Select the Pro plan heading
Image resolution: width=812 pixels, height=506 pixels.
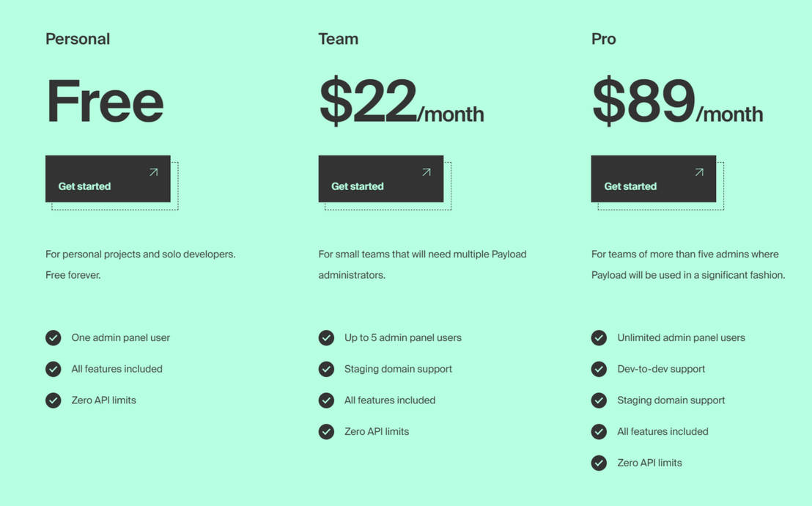tap(602, 39)
